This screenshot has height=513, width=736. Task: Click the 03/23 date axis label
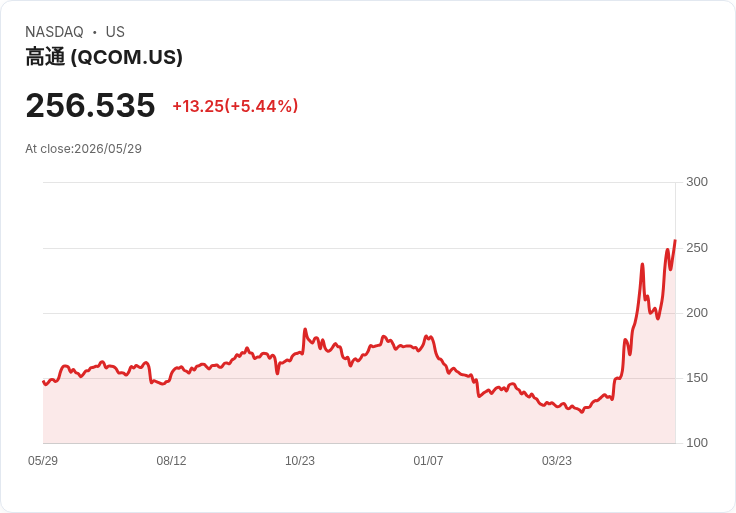(557, 460)
